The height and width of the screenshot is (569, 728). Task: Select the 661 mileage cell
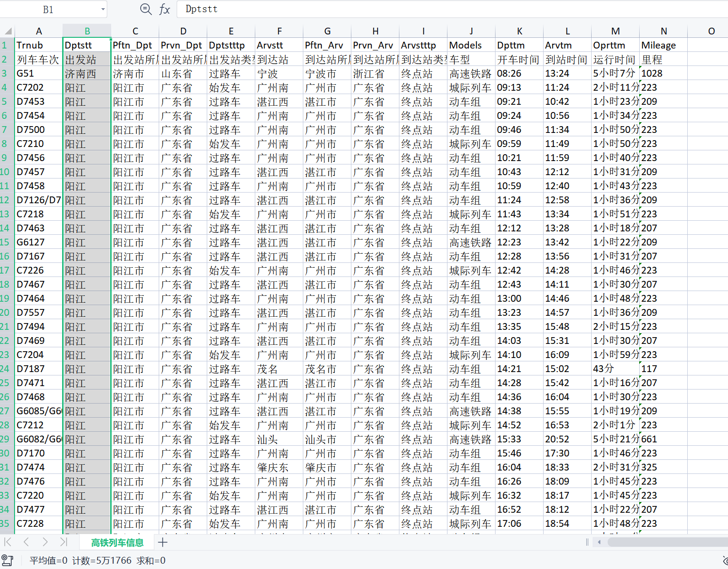point(663,439)
